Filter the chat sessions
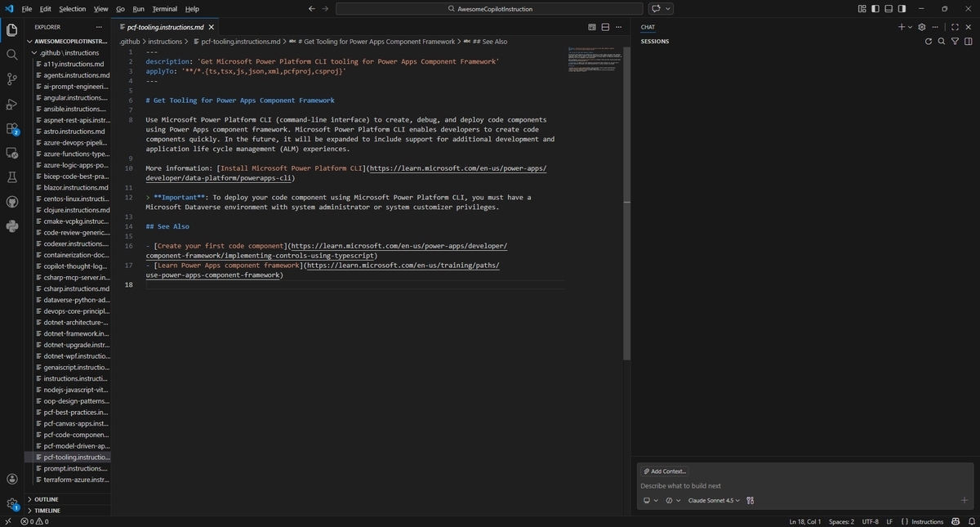 point(955,41)
